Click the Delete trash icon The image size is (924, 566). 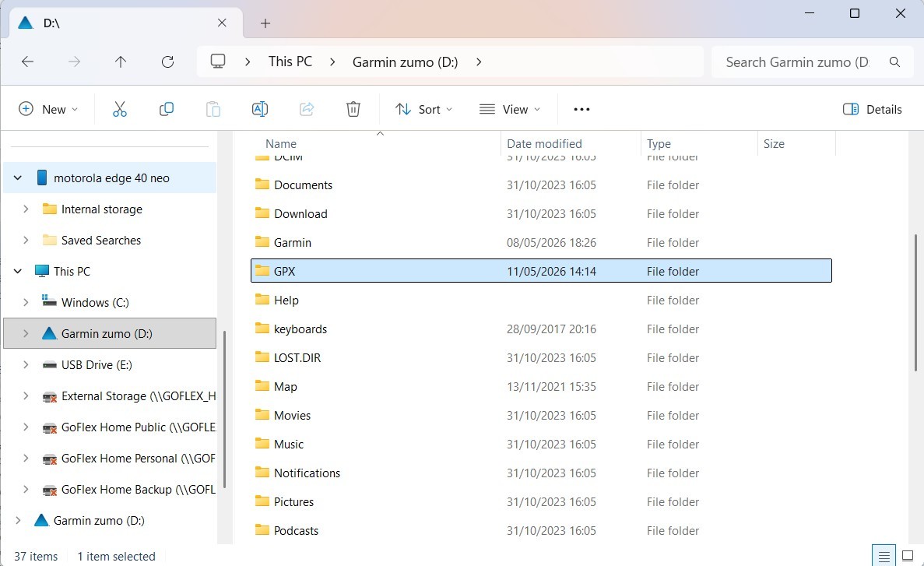[353, 109]
